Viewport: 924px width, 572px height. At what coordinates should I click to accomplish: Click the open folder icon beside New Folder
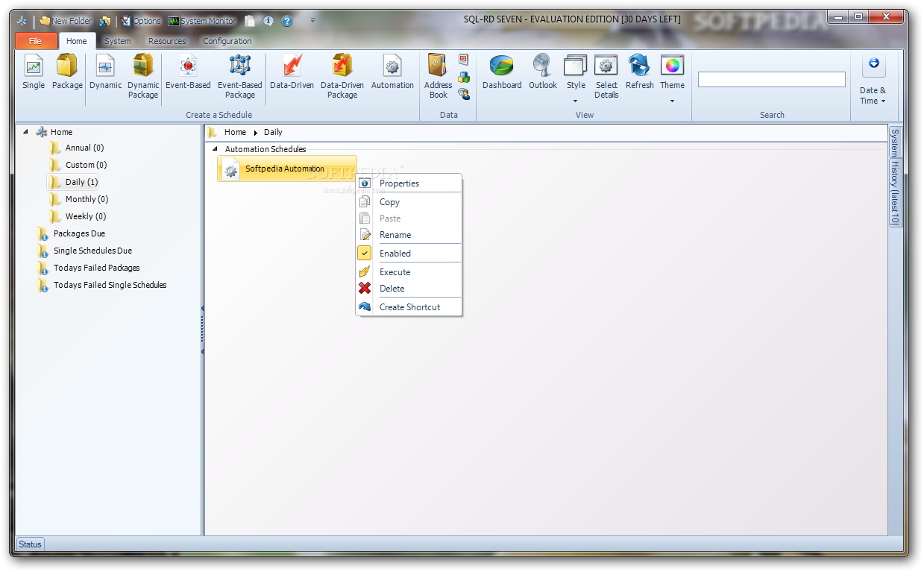[x=105, y=21]
